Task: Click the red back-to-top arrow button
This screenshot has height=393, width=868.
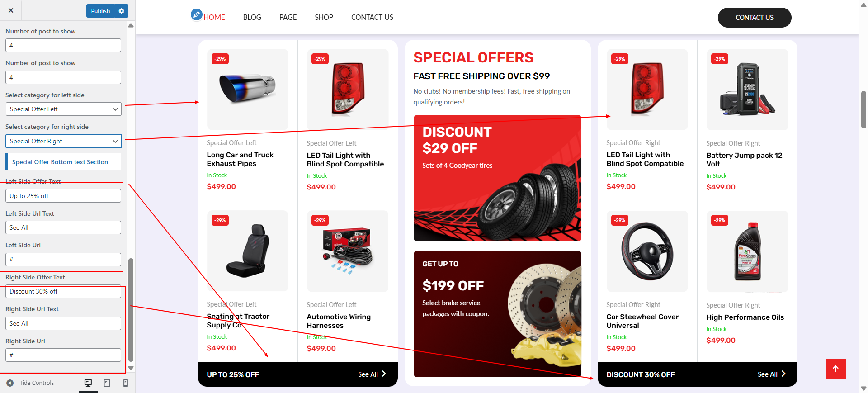Action: click(x=835, y=369)
